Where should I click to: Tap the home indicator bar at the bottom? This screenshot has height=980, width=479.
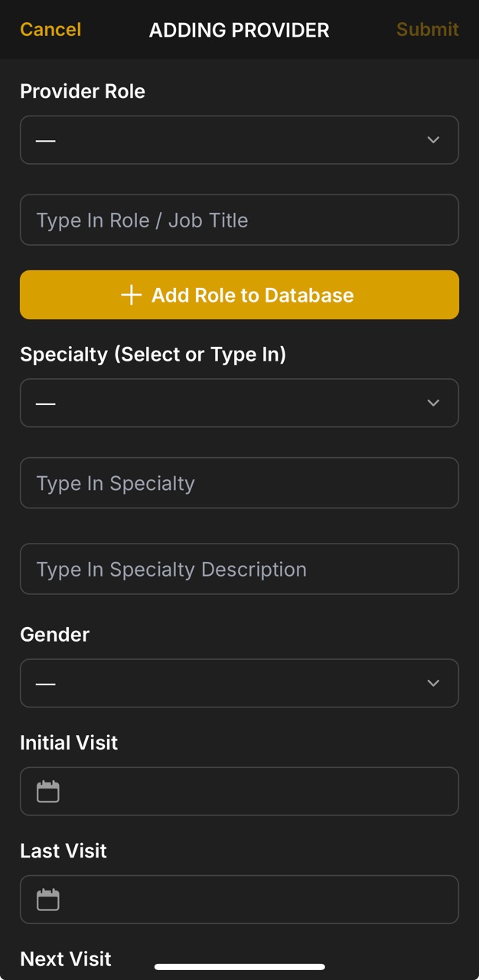(x=239, y=964)
